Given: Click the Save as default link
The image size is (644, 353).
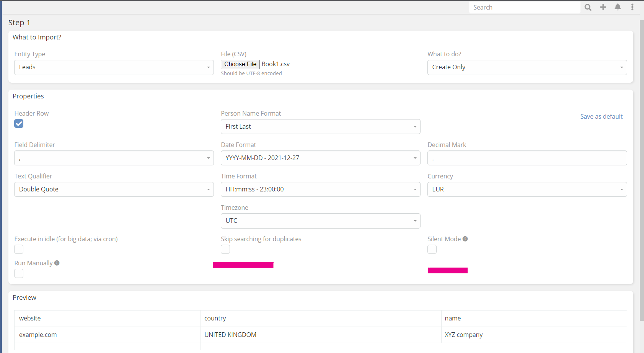Looking at the screenshot, I should (x=601, y=116).
